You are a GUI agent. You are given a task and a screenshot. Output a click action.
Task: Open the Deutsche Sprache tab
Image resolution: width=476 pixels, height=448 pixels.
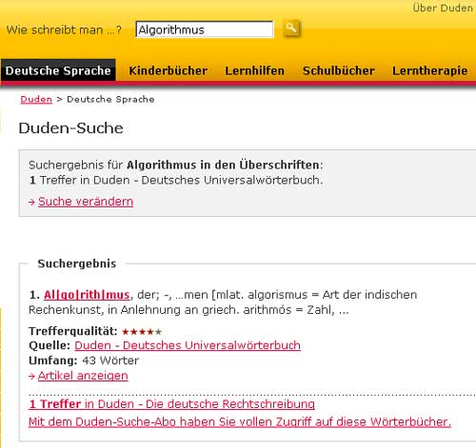(x=58, y=70)
